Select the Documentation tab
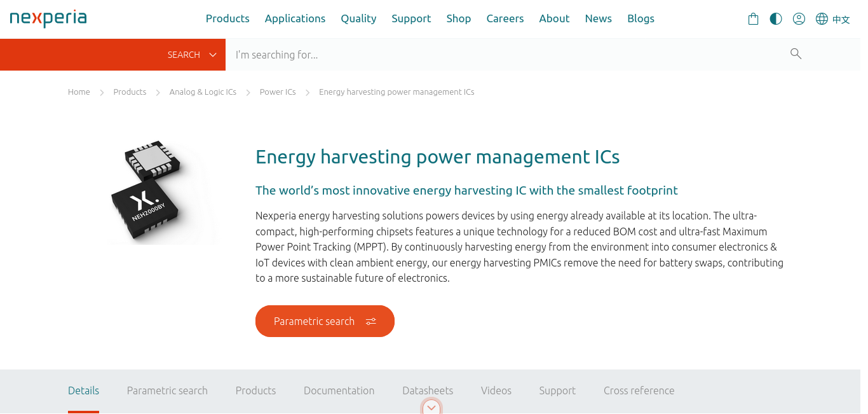 (339, 390)
